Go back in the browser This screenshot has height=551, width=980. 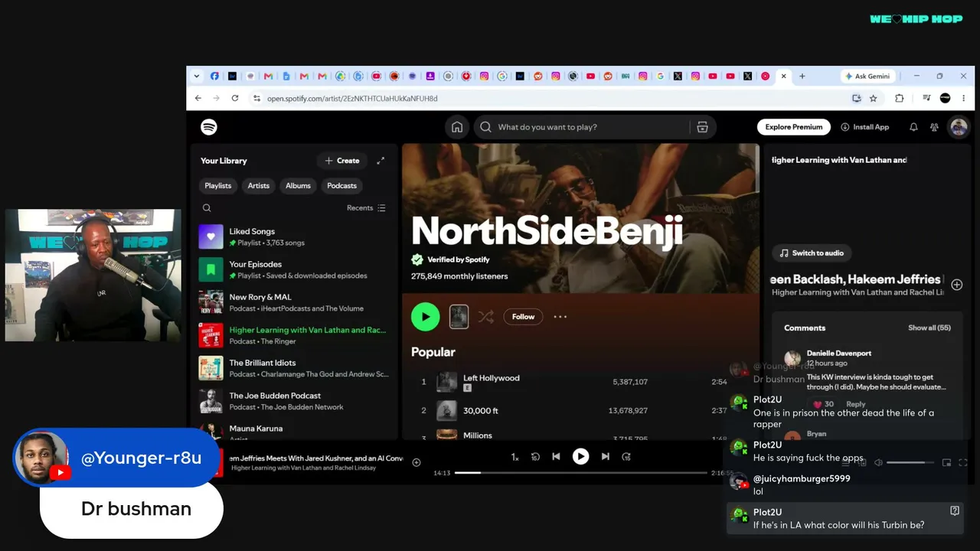(x=198, y=98)
